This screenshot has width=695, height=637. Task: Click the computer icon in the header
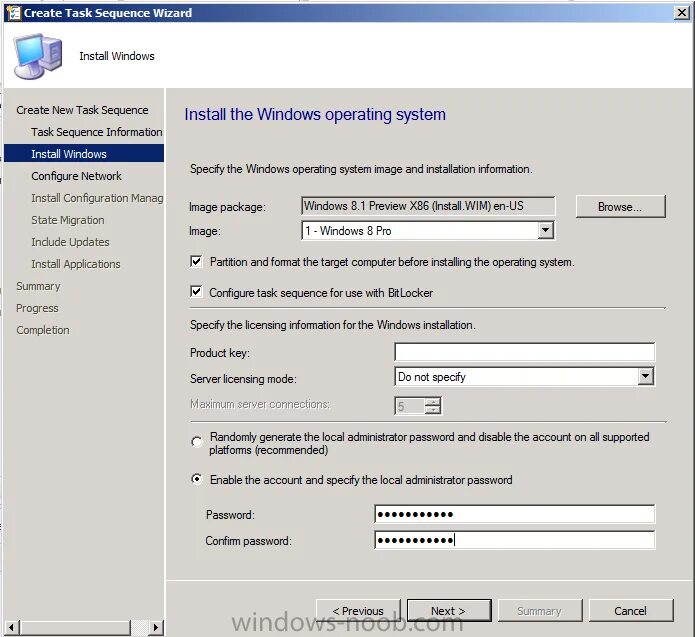[x=38, y=56]
